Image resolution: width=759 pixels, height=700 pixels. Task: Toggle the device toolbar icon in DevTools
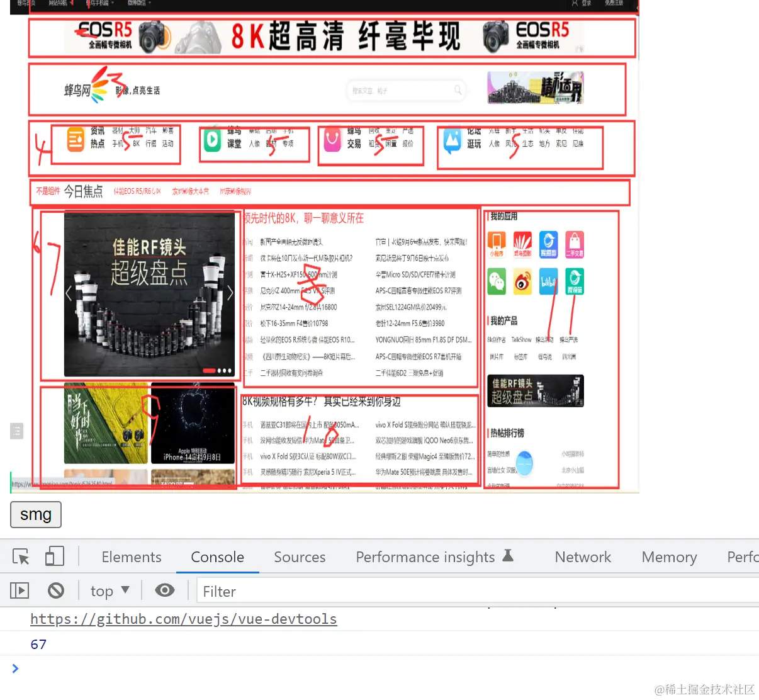point(55,556)
